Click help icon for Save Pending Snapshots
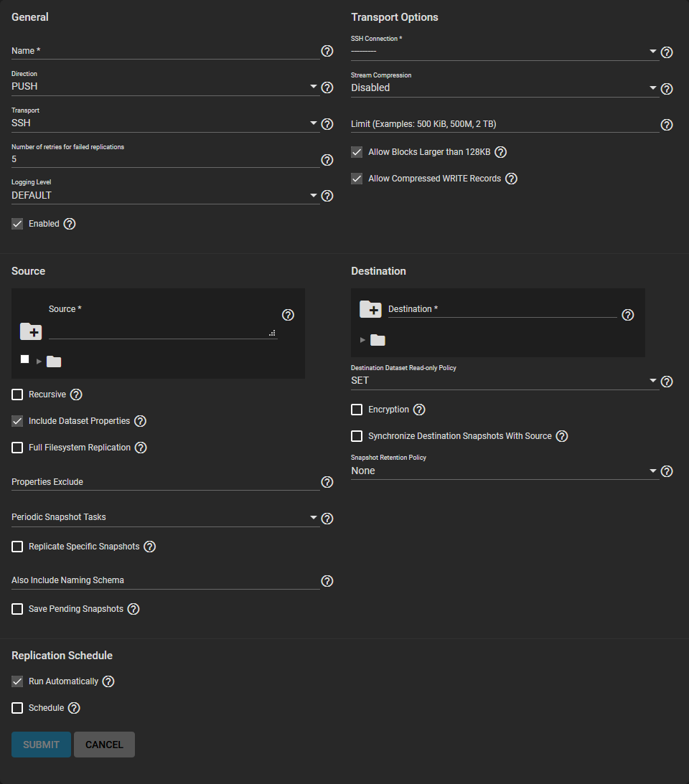Image resolution: width=689 pixels, height=784 pixels. point(133,609)
